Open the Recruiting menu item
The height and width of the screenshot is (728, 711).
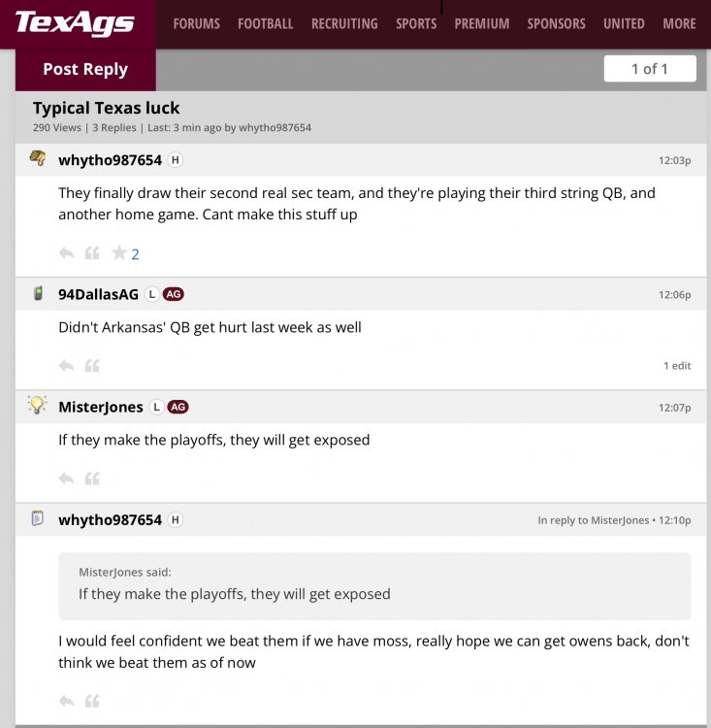pos(343,23)
